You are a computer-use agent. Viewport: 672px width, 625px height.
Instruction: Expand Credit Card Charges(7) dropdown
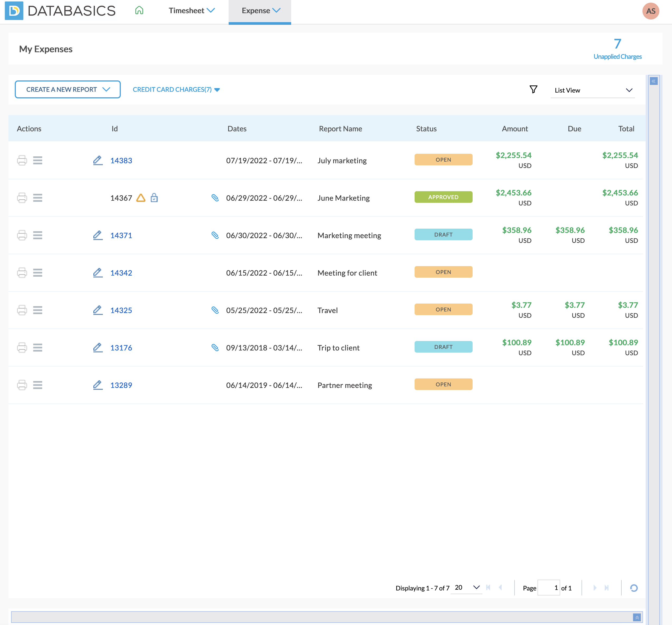tap(176, 90)
